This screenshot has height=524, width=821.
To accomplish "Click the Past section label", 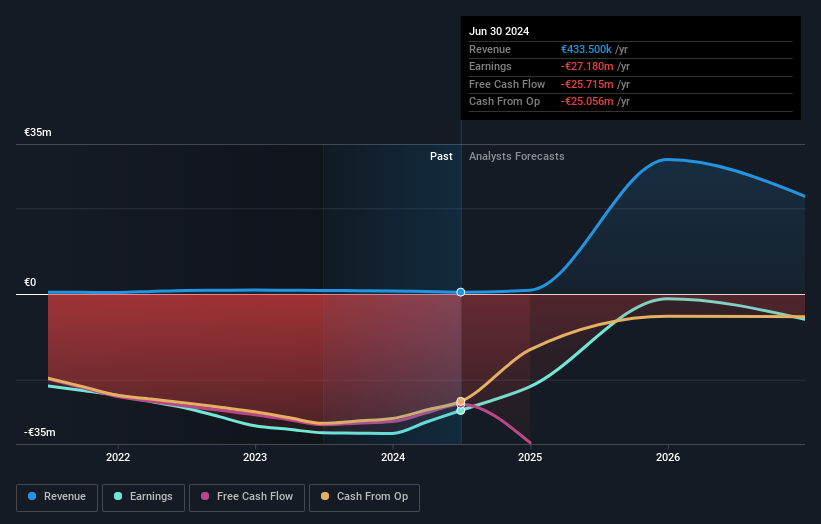I will point(441,157).
